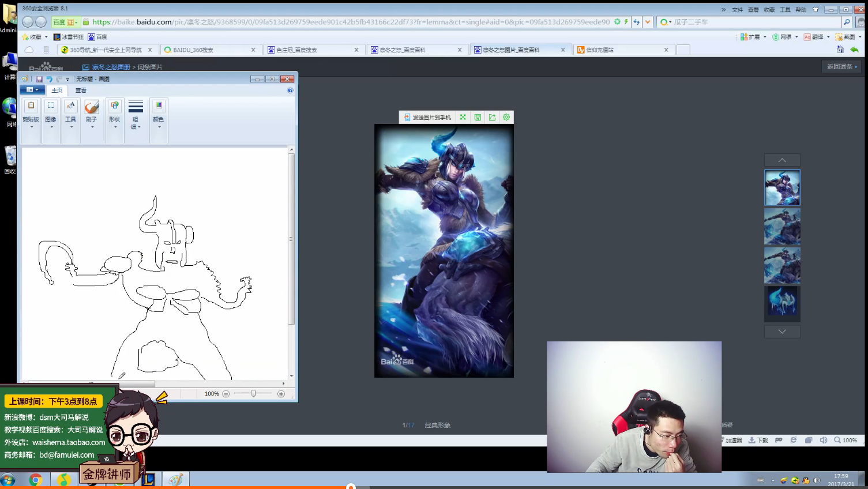Select the first Sejuani thumbnail
Screen dimensions: 868x489
click(782, 187)
